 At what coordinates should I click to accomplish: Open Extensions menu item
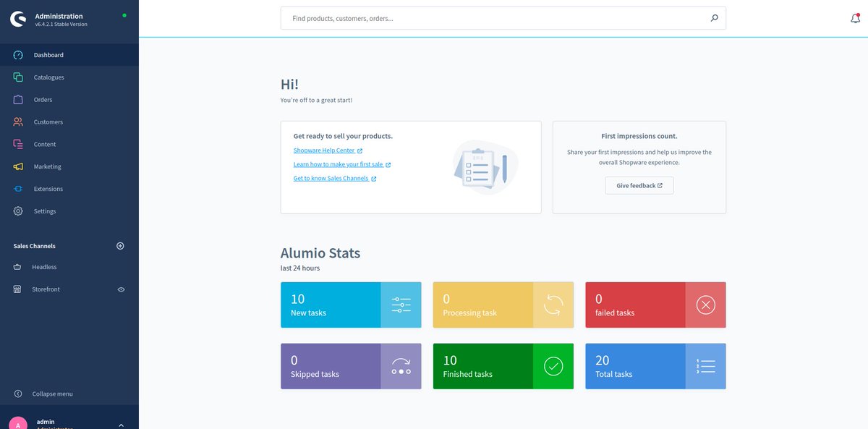tap(69, 189)
